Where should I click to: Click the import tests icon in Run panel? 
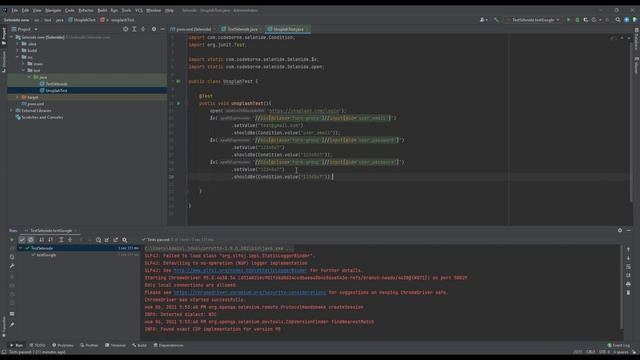click(x=107, y=240)
